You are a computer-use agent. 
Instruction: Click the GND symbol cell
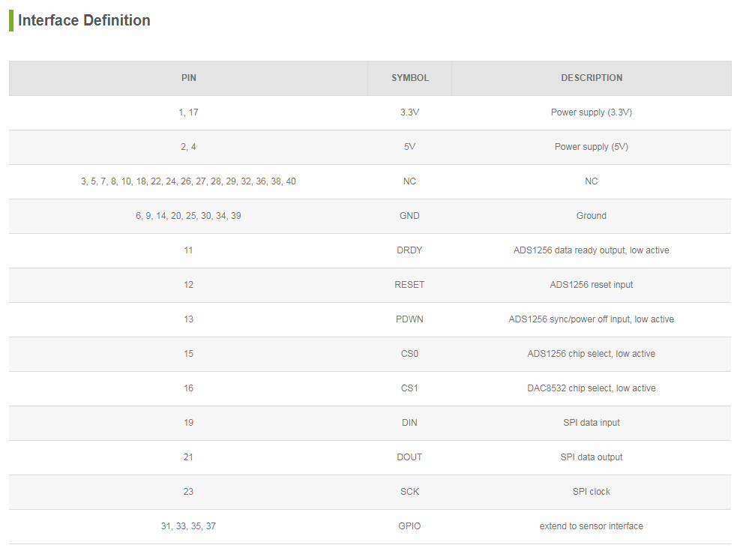[409, 216]
